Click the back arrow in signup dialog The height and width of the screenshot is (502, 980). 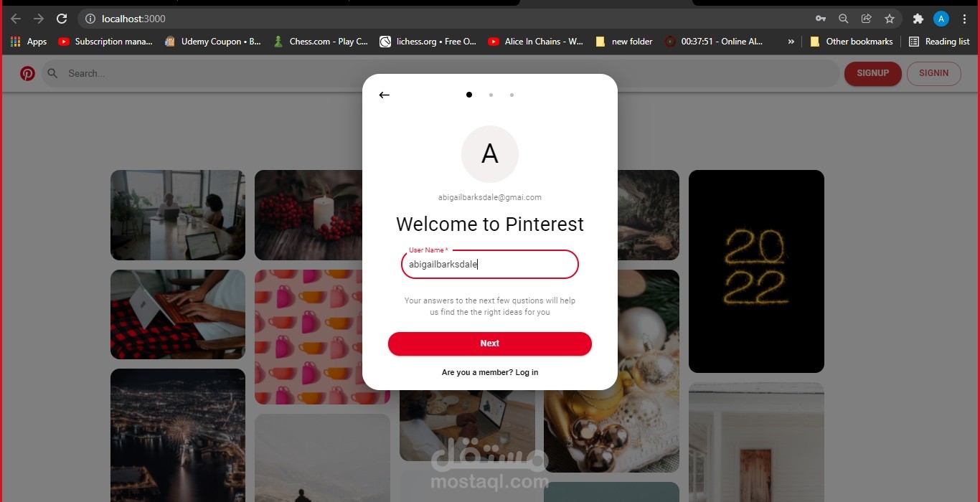click(384, 95)
